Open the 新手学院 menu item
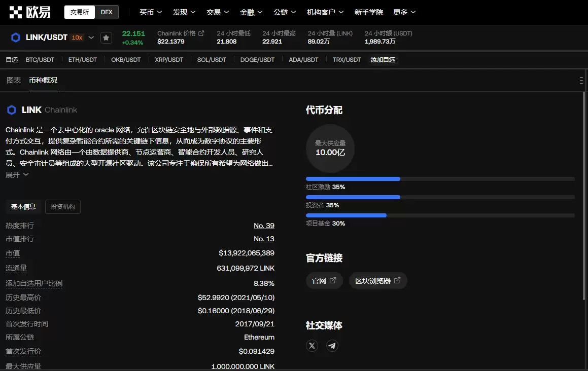This screenshot has height=371, width=588. [x=369, y=12]
